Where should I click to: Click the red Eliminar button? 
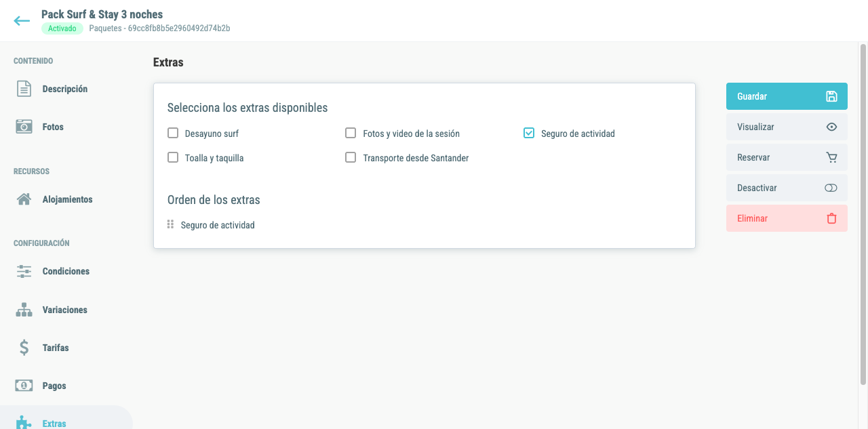(x=787, y=218)
